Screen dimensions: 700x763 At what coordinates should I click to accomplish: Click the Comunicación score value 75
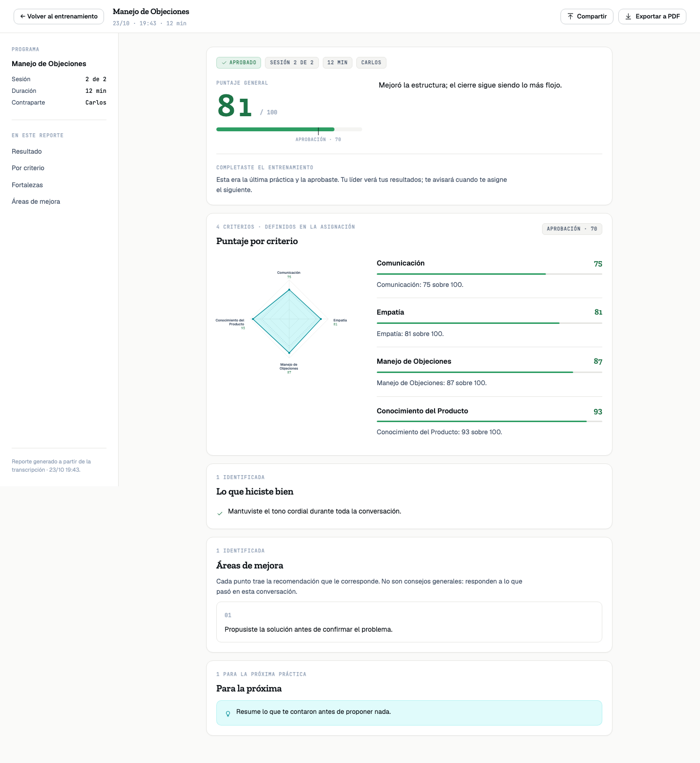point(598,264)
